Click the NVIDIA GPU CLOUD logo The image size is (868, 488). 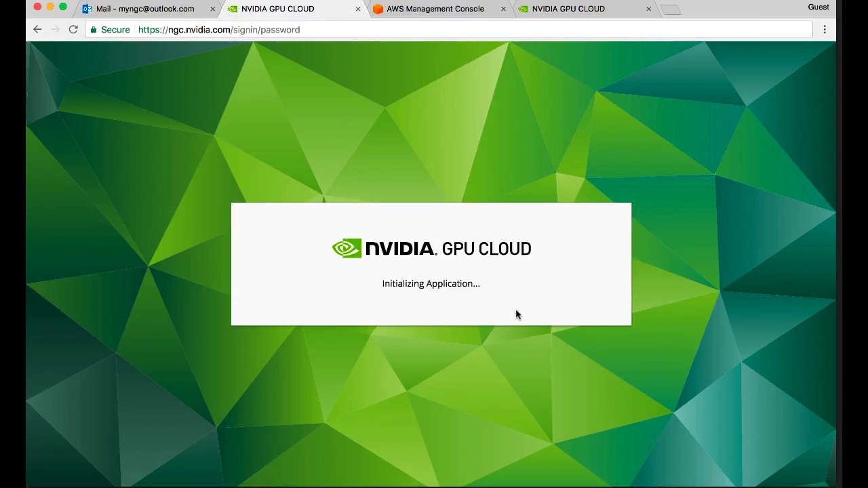(x=431, y=249)
